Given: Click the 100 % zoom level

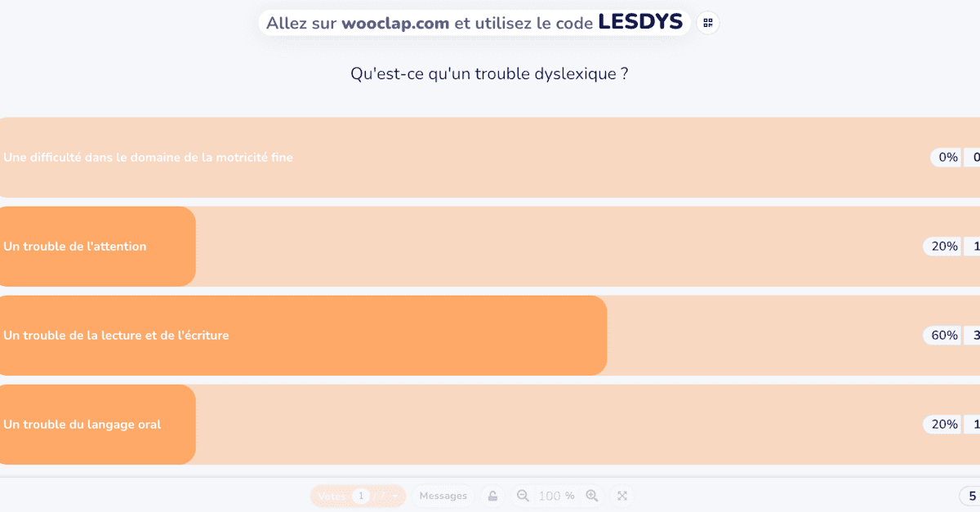Looking at the screenshot, I should pyautogui.click(x=556, y=496).
